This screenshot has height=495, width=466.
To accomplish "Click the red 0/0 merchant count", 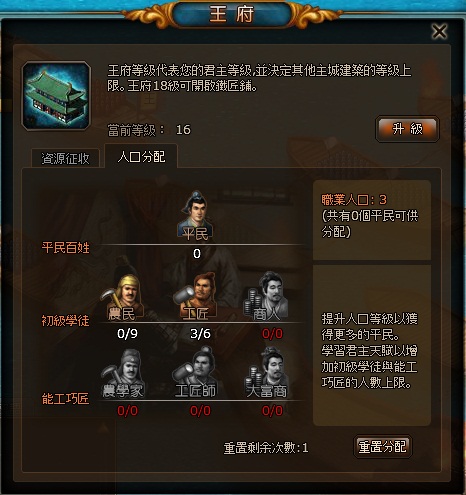I will point(272,334).
